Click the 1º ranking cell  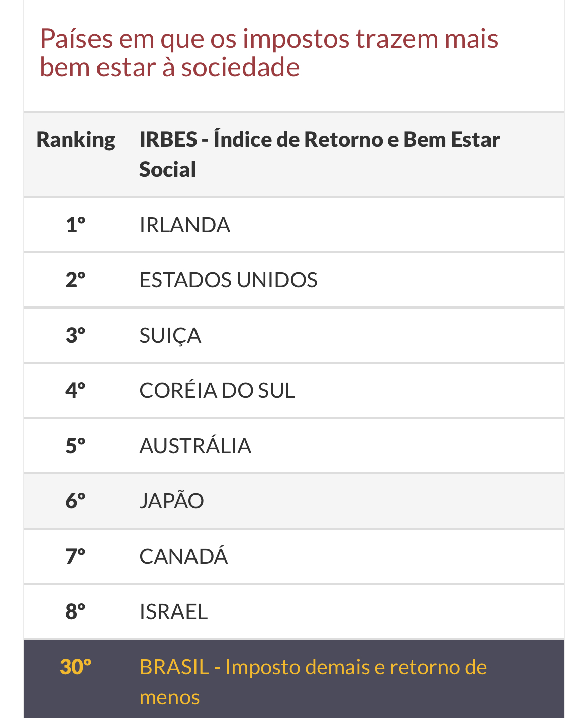pyautogui.click(x=76, y=225)
